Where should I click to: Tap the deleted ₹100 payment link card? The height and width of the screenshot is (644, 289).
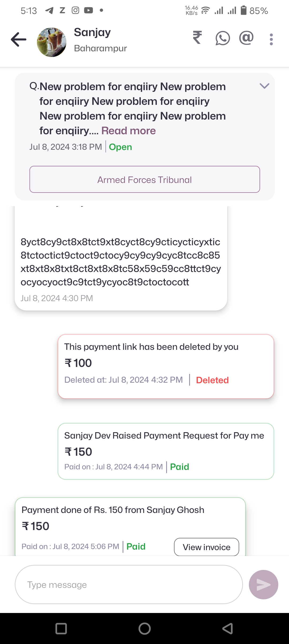click(166, 366)
